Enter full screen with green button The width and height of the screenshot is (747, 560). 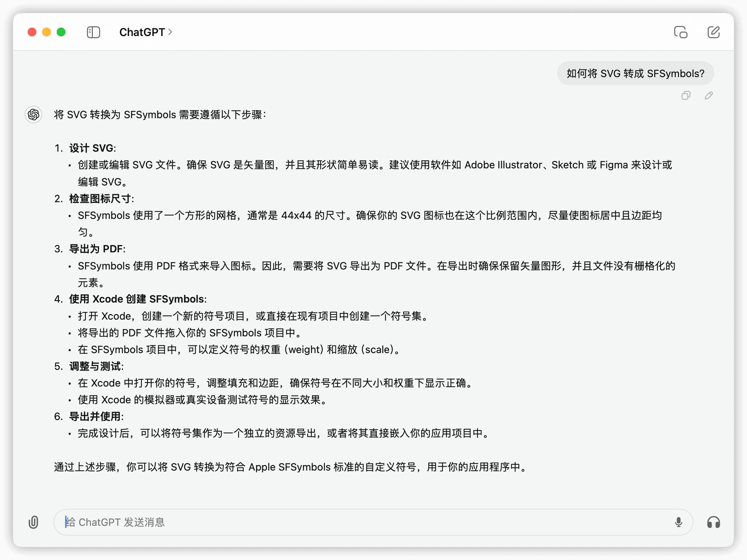click(61, 32)
